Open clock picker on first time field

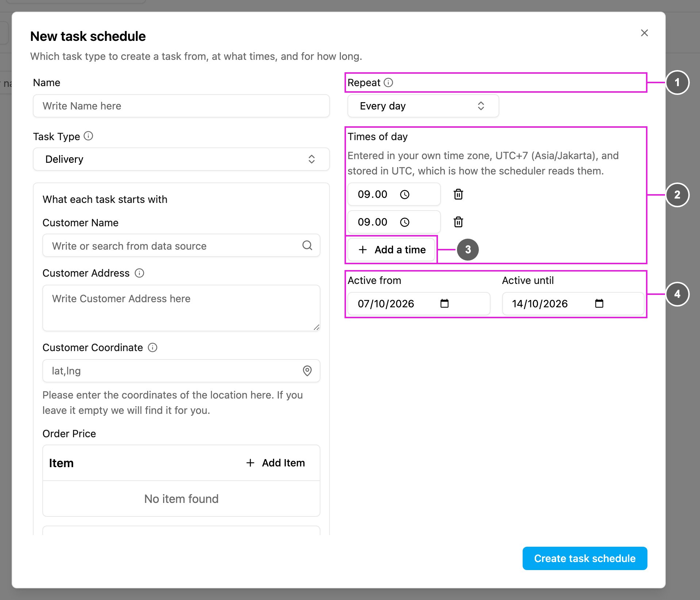(x=405, y=195)
